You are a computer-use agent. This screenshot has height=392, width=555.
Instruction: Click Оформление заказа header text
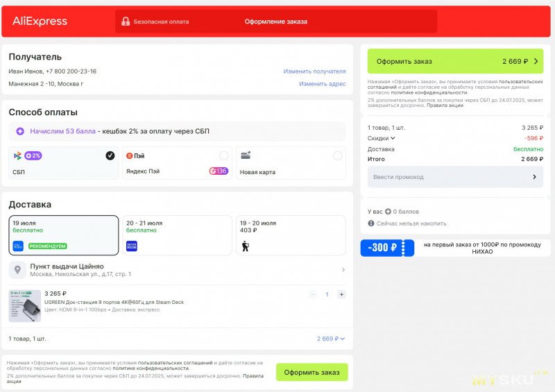(x=275, y=22)
